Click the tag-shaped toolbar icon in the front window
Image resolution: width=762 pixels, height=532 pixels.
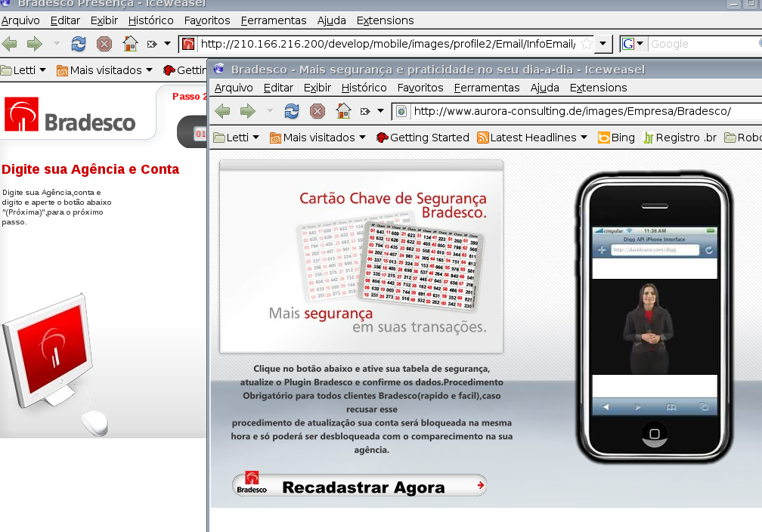pos(365,111)
